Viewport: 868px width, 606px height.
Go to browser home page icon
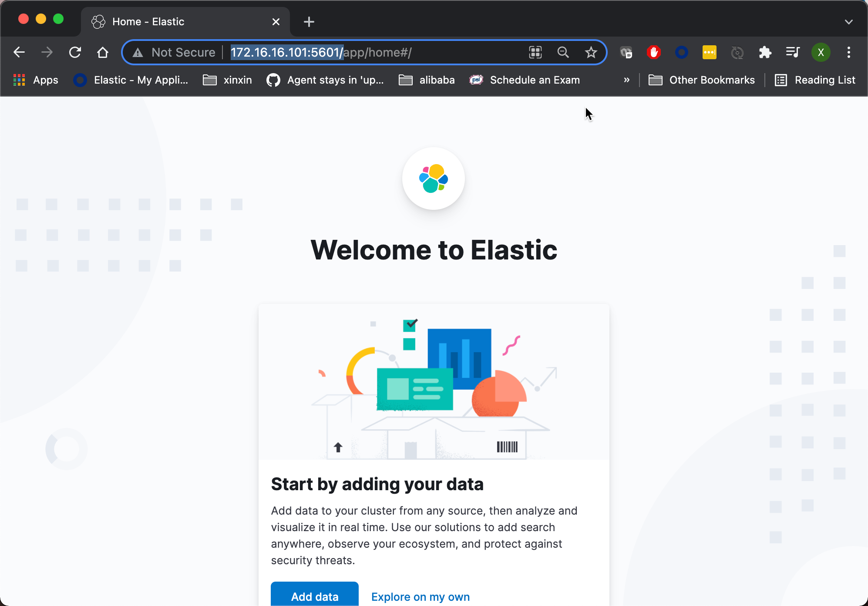pyautogui.click(x=103, y=53)
